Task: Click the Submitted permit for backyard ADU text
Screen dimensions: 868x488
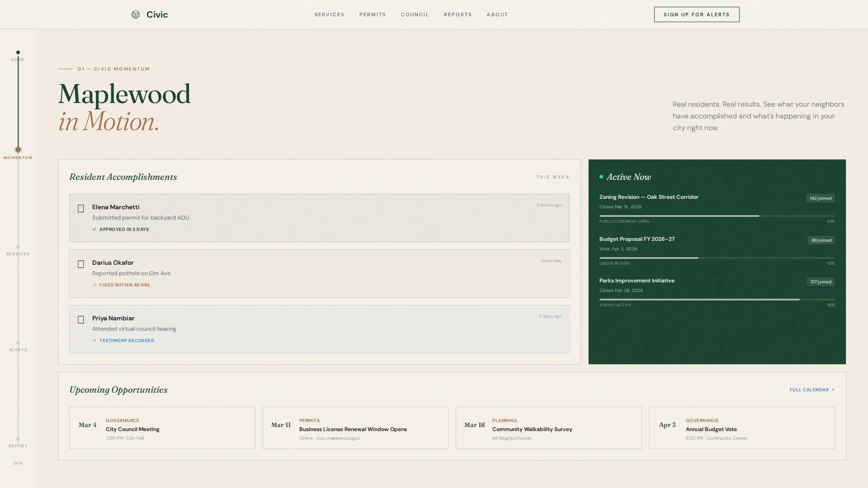Action: point(141,218)
